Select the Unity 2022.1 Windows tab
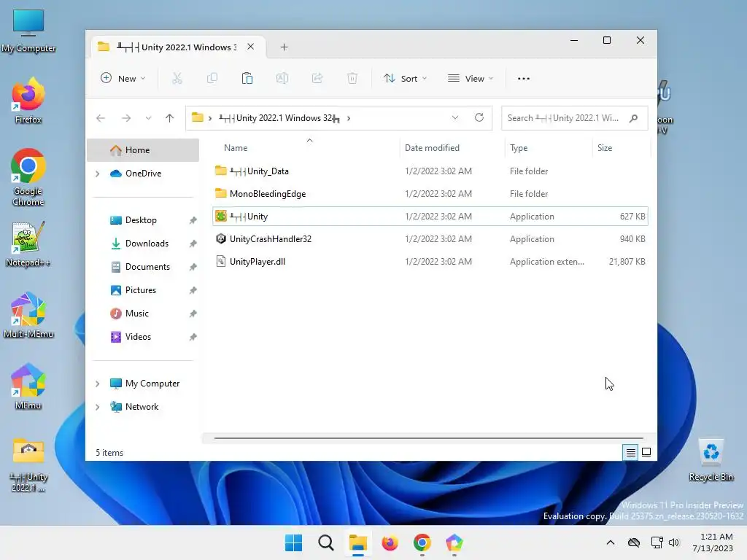 pyautogui.click(x=177, y=47)
